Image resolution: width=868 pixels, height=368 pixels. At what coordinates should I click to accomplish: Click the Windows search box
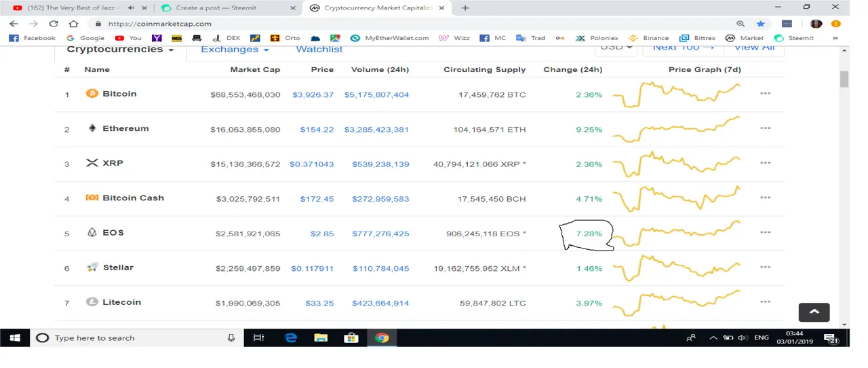tap(137, 337)
